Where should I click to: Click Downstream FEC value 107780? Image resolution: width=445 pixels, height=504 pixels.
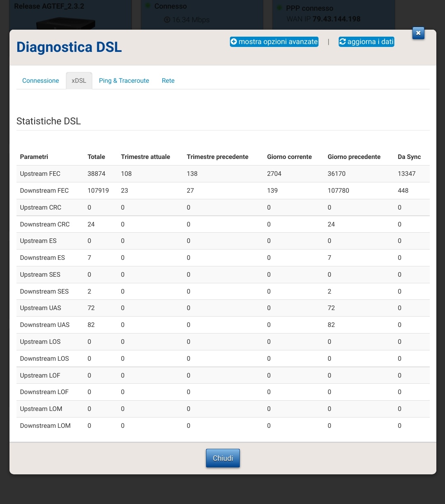[x=339, y=191]
